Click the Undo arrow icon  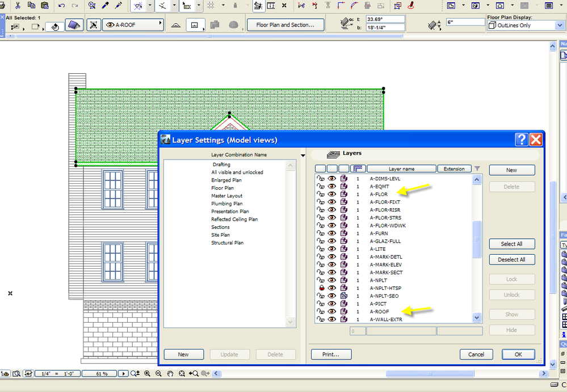pyautogui.click(x=61, y=6)
